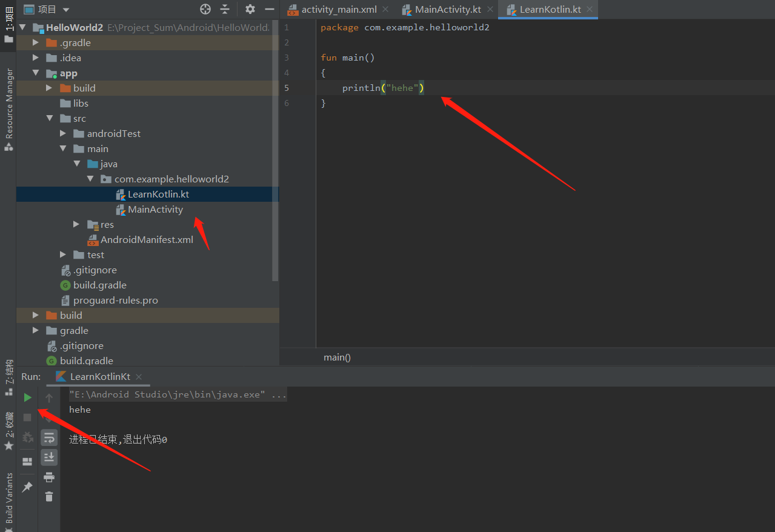Click Up the Stack Trace arrow icon

click(x=49, y=398)
